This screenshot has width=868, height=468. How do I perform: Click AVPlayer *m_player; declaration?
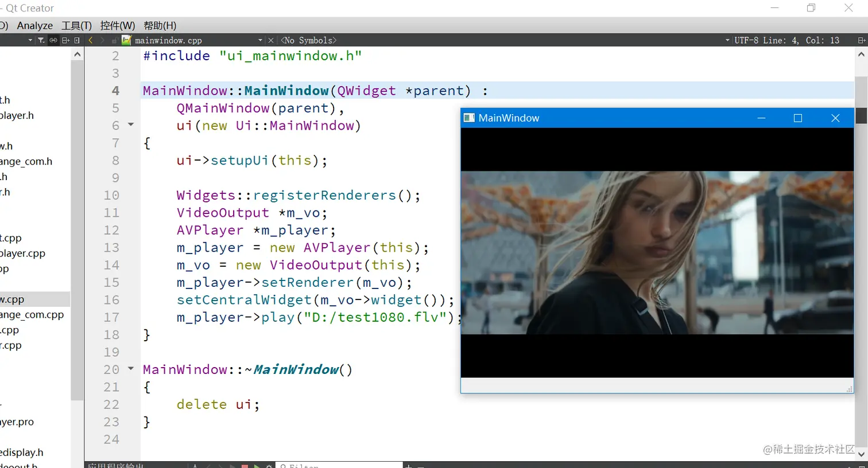click(256, 230)
